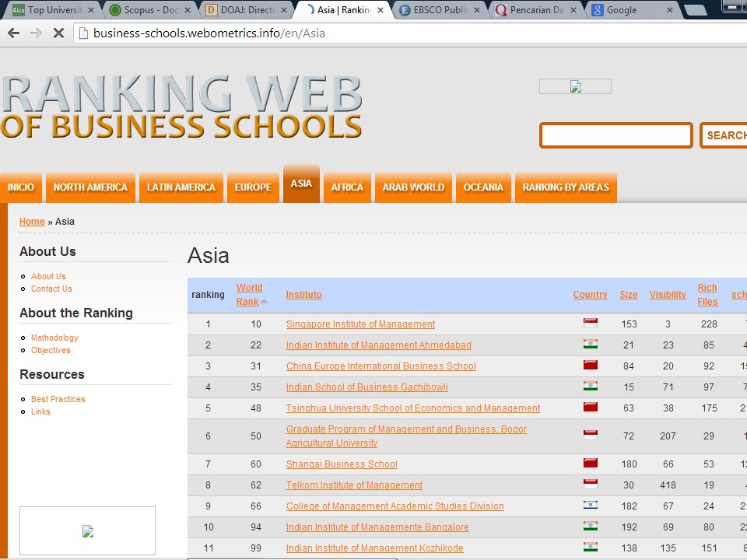This screenshot has width=747, height=560.
Task: Close the EBSCO Publishing tab
Action: (x=477, y=10)
